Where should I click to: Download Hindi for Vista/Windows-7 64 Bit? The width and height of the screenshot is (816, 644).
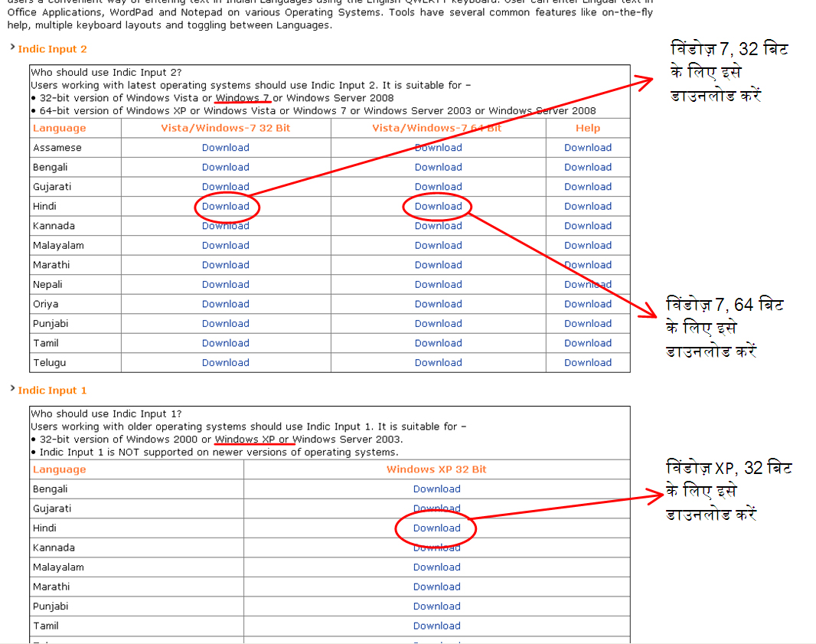pyautogui.click(x=438, y=206)
